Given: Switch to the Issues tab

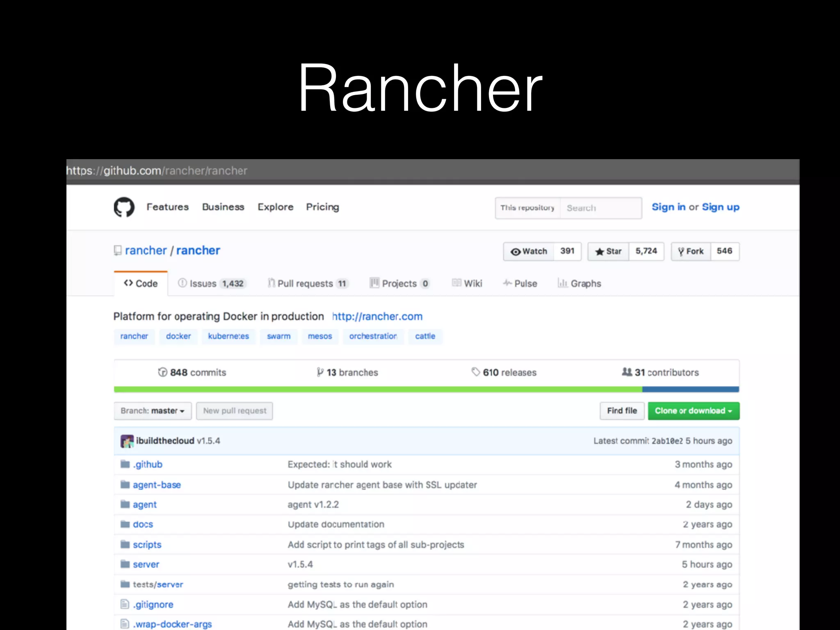Looking at the screenshot, I should [212, 283].
